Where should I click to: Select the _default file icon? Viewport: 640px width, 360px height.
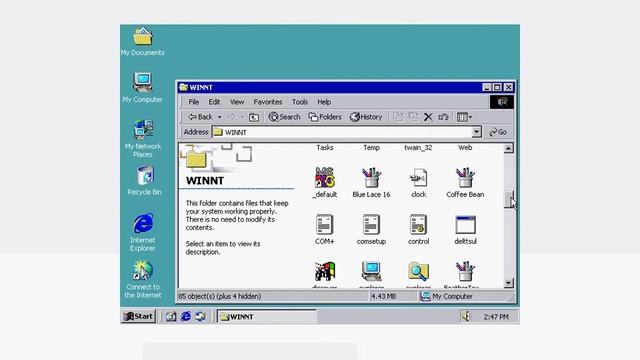pyautogui.click(x=325, y=178)
